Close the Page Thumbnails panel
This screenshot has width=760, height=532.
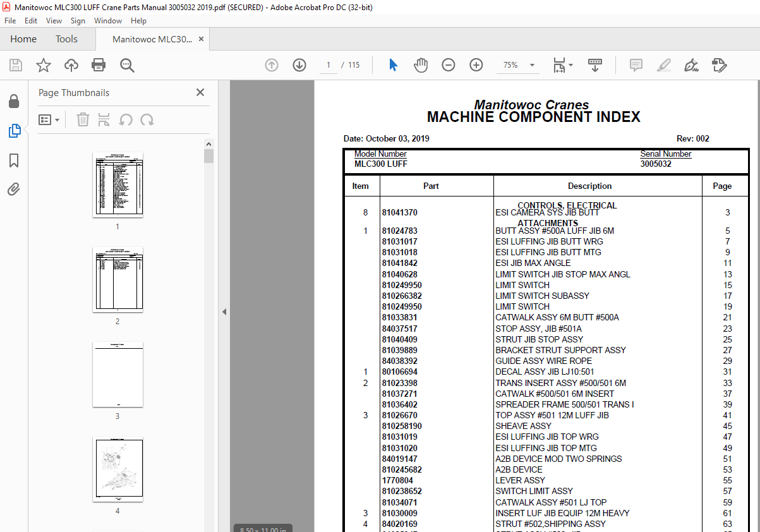pos(200,92)
